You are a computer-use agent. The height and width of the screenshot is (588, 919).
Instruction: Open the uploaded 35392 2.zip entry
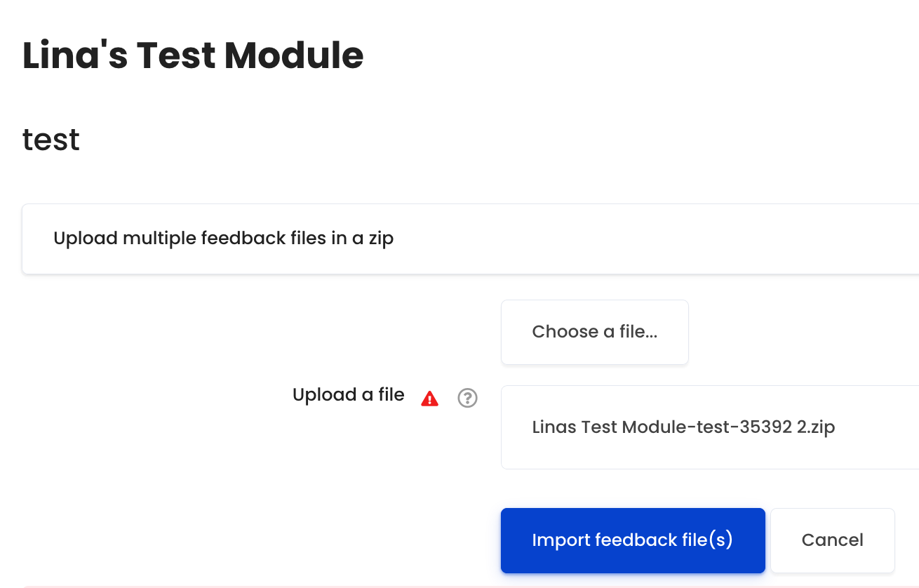click(x=683, y=427)
